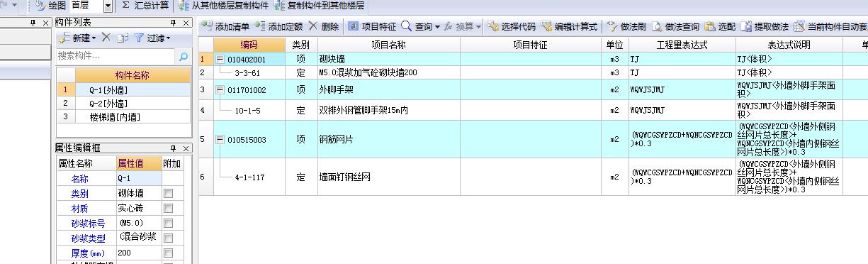Open the 查询 dropdown arrow

coord(436,27)
